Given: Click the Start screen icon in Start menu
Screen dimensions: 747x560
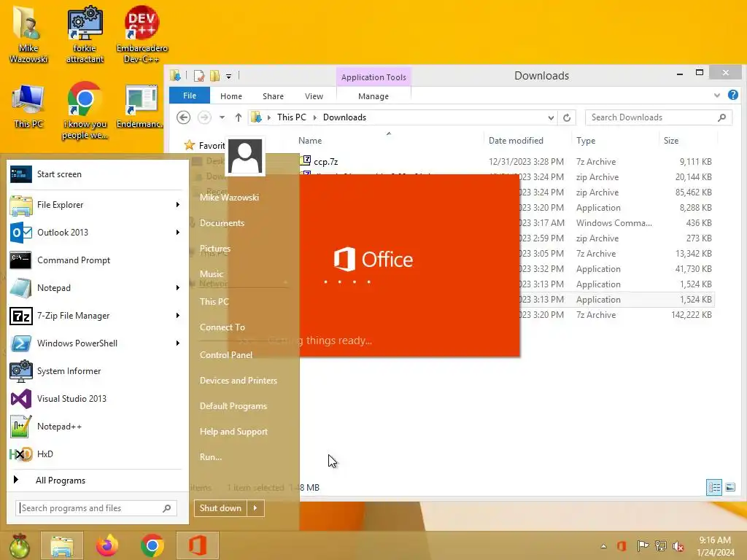Looking at the screenshot, I should tap(21, 174).
